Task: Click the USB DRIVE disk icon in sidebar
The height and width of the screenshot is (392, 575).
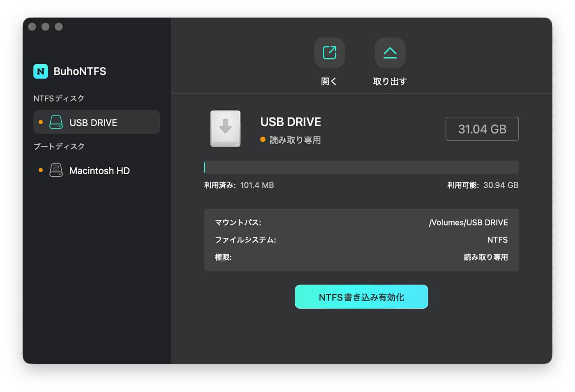Action: pyautogui.click(x=55, y=122)
